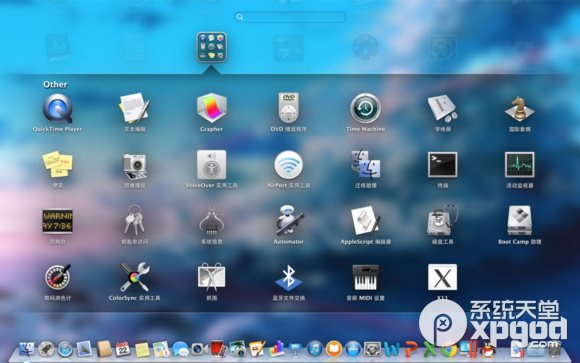Image resolution: width=580 pixels, height=363 pixels.
Task: Click the Launchpad search field
Action: pyautogui.click(x=290, y=17)
